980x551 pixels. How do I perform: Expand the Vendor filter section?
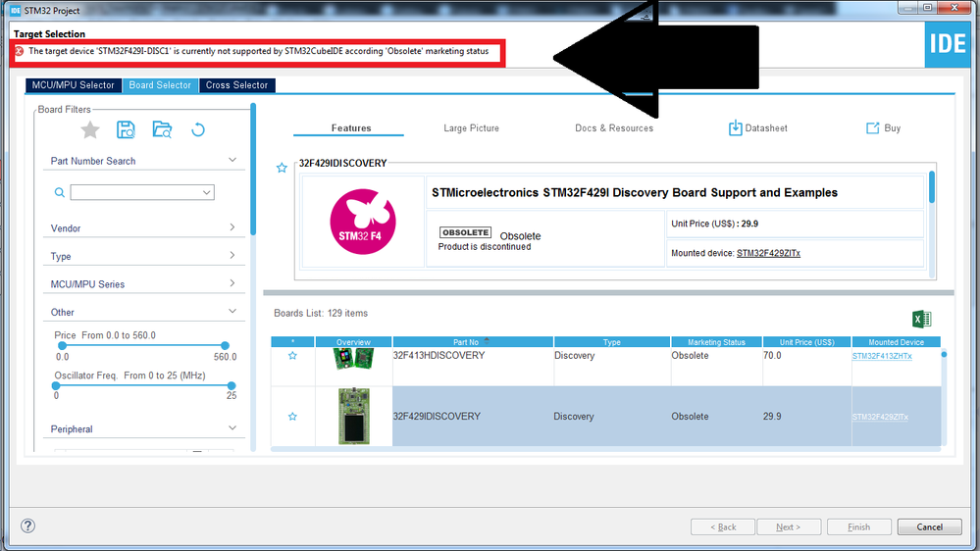[x=232, y=227]
